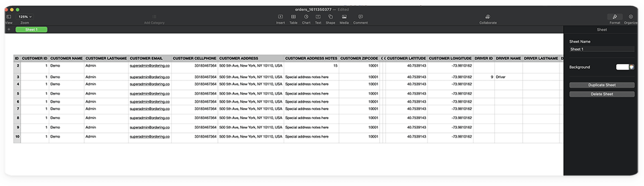Click the yellow minimize window button

tap(12, 9)
